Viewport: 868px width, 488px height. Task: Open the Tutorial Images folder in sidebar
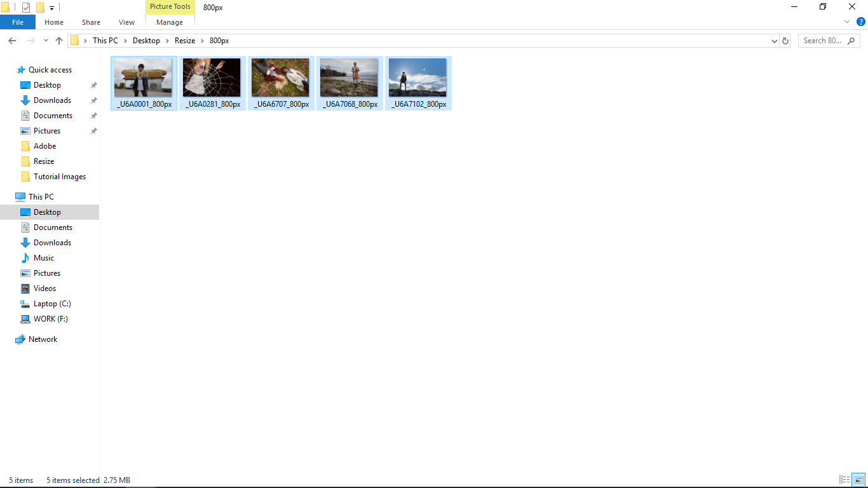tap(60, 177)
